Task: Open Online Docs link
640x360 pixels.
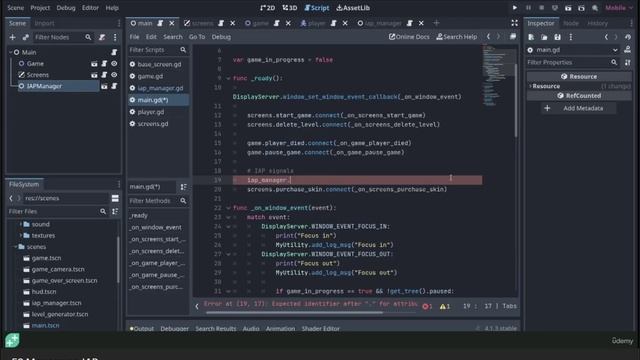Action: [409, 37]
